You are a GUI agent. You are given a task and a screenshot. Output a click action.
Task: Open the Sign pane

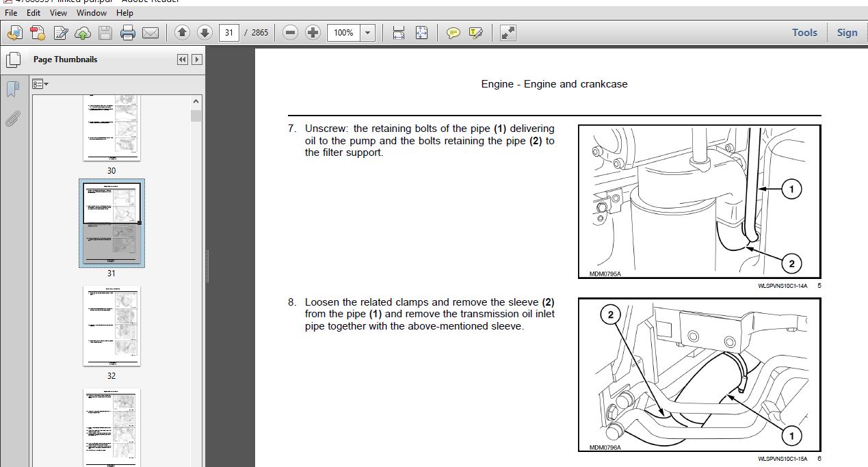847,32
